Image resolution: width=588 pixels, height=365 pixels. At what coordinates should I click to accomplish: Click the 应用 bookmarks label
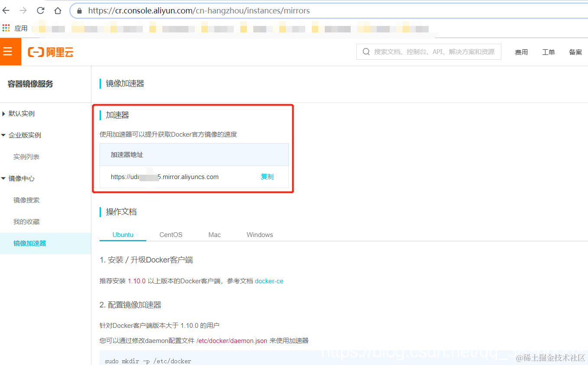[x=21, y=29]
